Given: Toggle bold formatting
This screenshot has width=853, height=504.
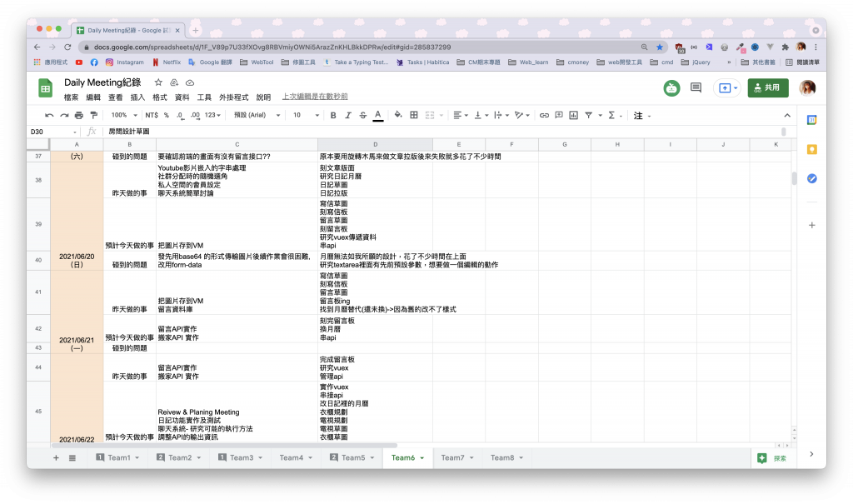Looking at the screenshot, I should [x=333, y=116].
